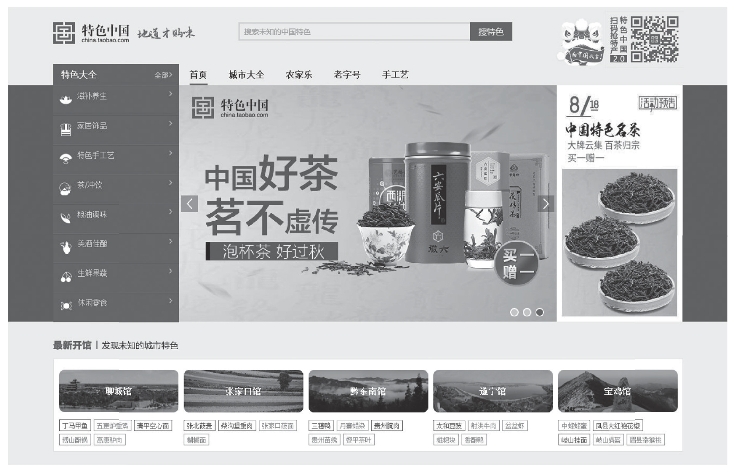
Task: Click the 买一赠一 round badge on the banner
Action: click(516, 264)
